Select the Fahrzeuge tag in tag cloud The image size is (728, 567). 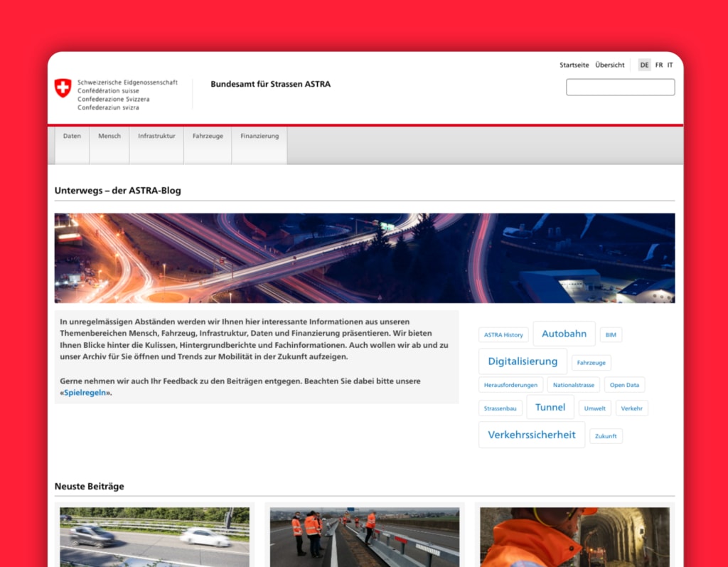[x=591, y=363]
